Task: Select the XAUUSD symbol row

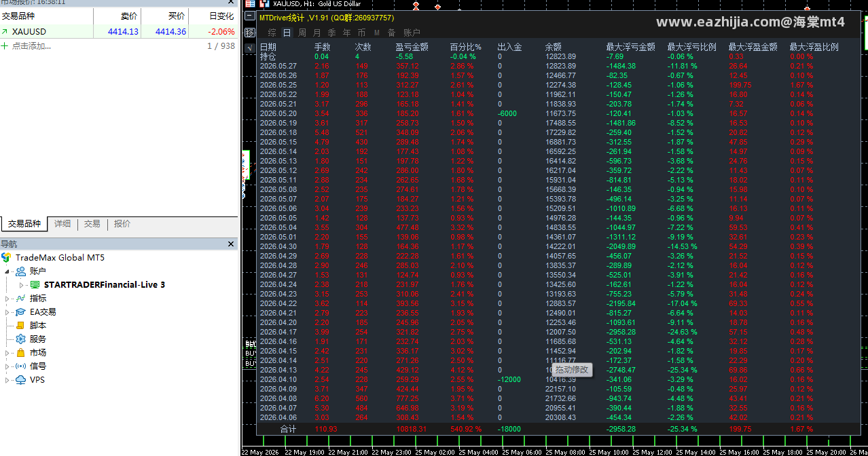Action: click(119, 31)
